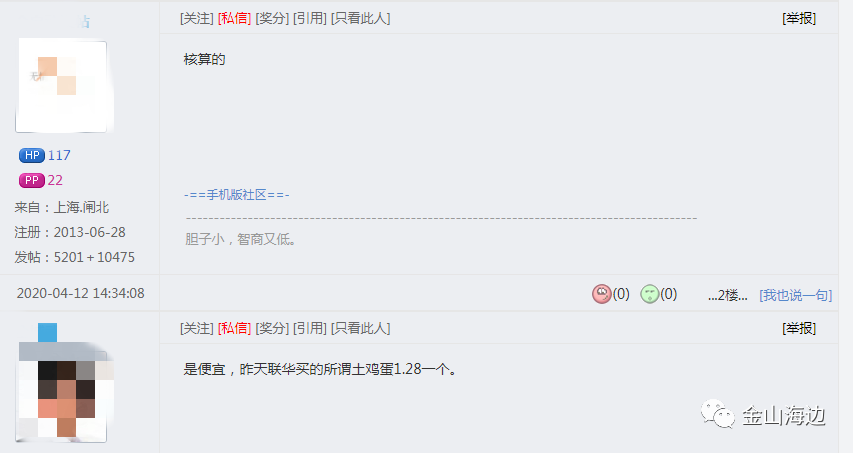Click 只看此人 in first post
The height and width of the screenshot is (453, 853).
[361, 18]
